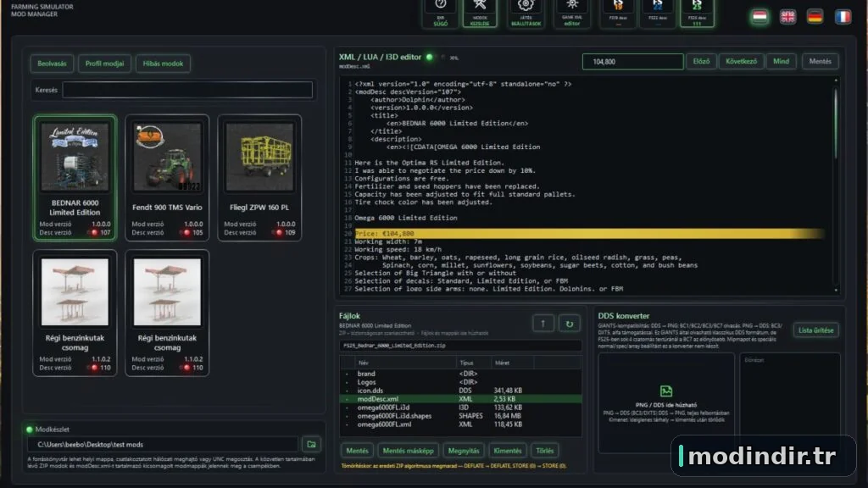Select the Fliegl ZPW 160 PL mod card
This screenshot has width=868, height=488.
coord(259,178)
